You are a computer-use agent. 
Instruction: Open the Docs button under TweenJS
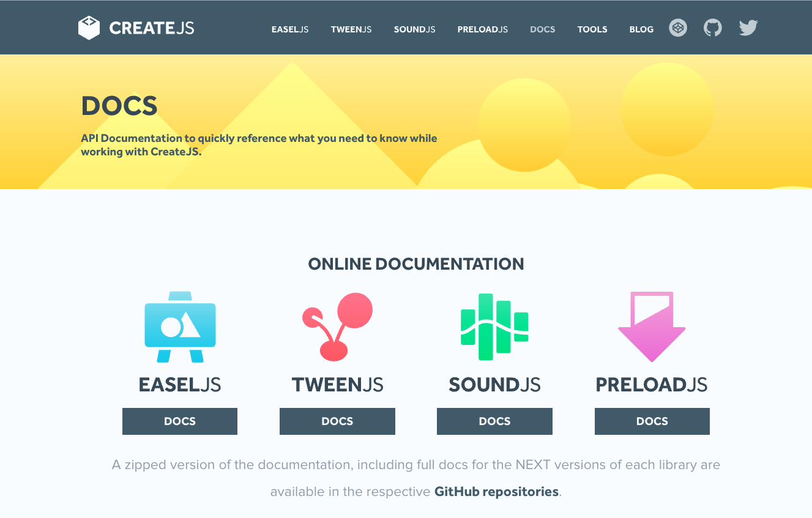click(337, 421)
